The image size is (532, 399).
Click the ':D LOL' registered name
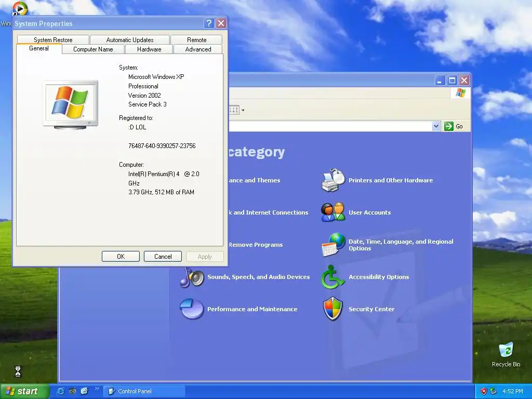[137, 127]
